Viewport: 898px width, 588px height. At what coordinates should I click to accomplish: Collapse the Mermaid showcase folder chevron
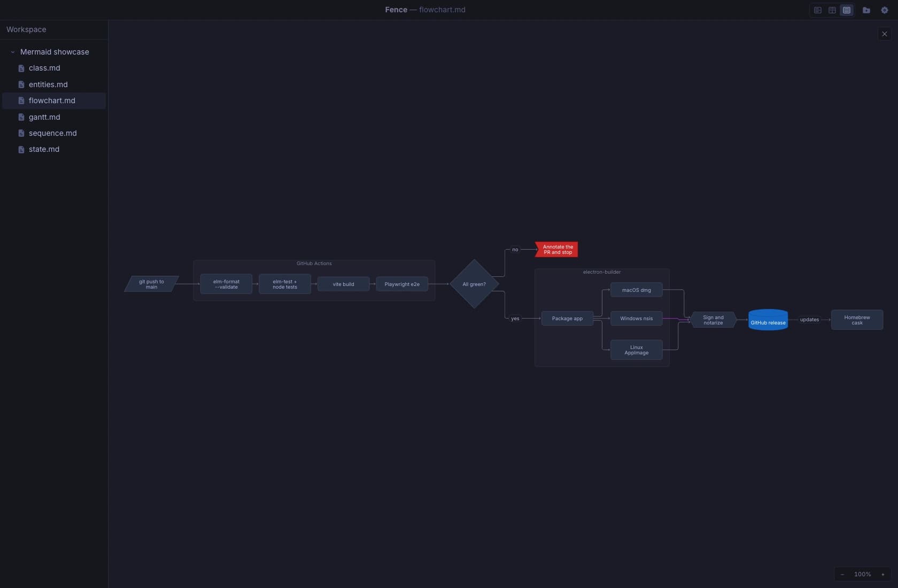point(13,52)
